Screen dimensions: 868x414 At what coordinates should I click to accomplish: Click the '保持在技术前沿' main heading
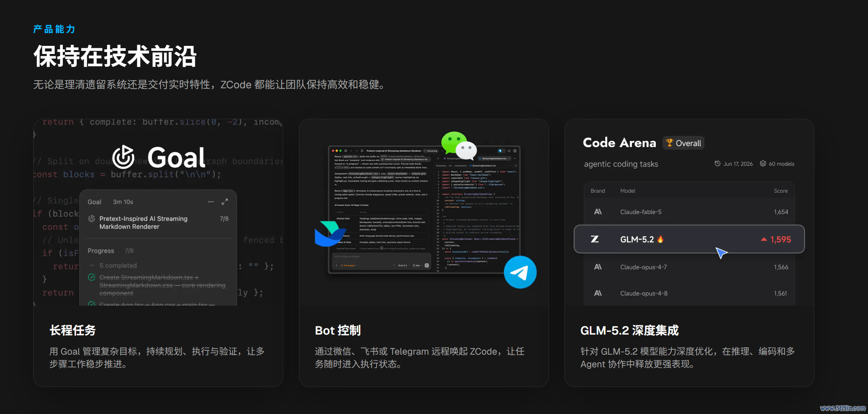(x=115, y=56)
